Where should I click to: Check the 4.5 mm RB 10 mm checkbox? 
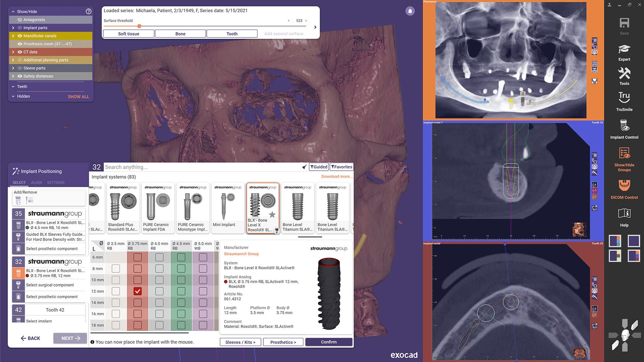(181, 280)
